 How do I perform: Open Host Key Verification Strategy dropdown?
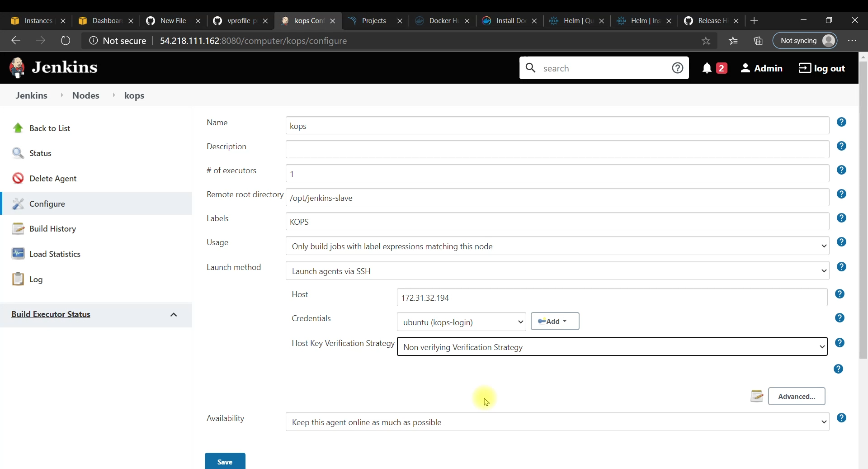pos(612,347)
